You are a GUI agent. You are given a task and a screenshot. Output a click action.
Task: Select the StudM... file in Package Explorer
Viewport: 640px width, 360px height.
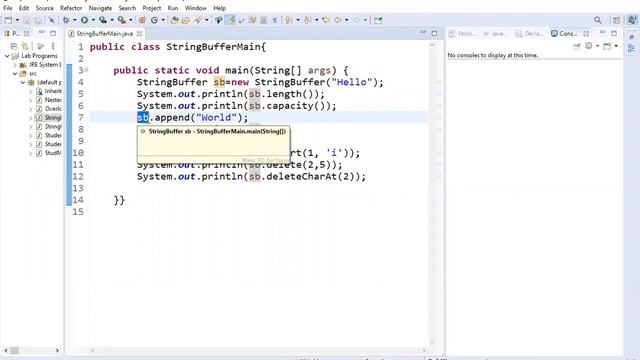pos(49,153)
